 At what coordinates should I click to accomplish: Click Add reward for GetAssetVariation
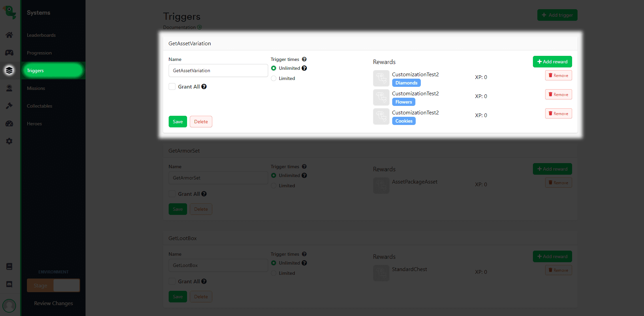pos(552,62)
